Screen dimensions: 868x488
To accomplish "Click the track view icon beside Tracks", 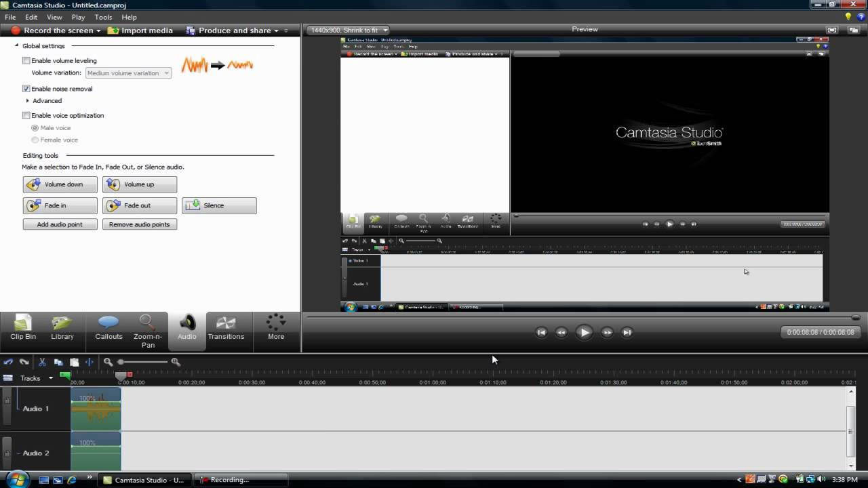I will coord(8,378).
